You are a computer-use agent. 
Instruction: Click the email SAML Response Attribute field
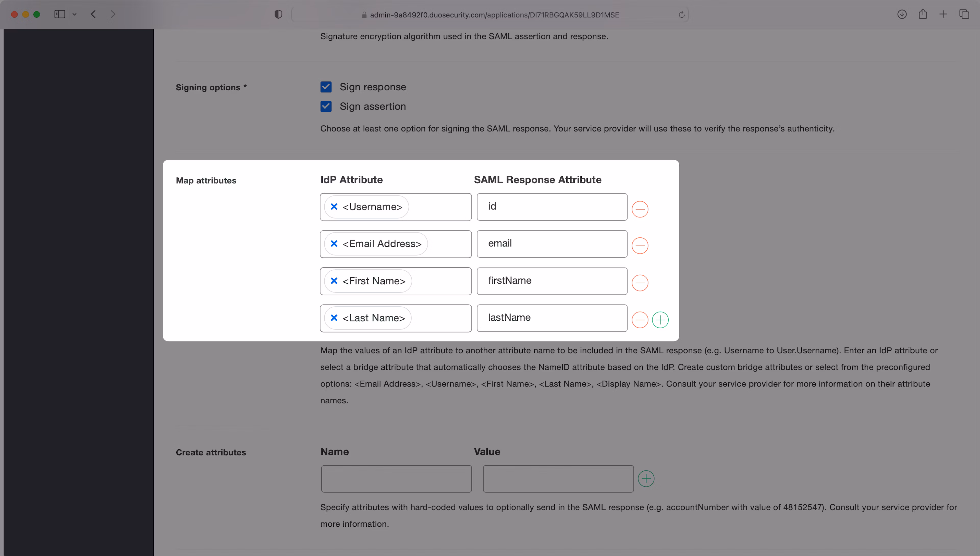click(x=552, y=244)
